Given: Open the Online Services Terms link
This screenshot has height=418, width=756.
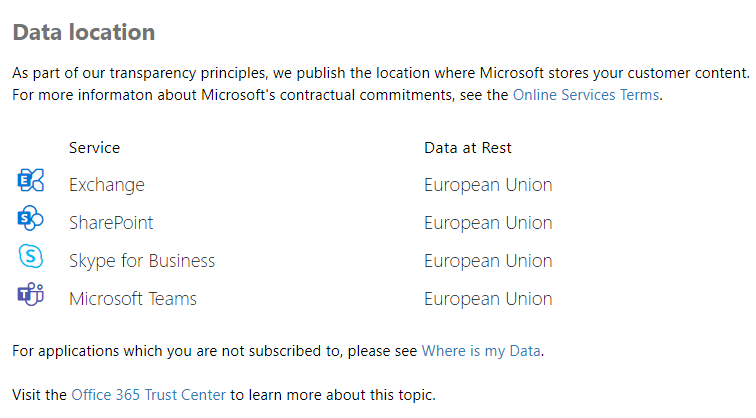Looking at the screenshot, I should click(x=586, y=95).
